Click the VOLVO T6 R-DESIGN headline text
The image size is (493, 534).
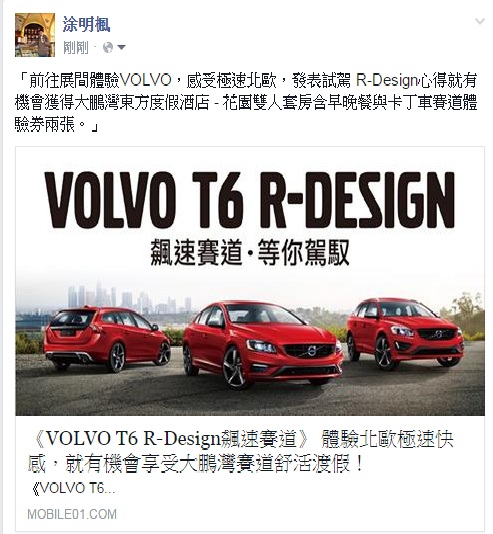coord(250,200)
